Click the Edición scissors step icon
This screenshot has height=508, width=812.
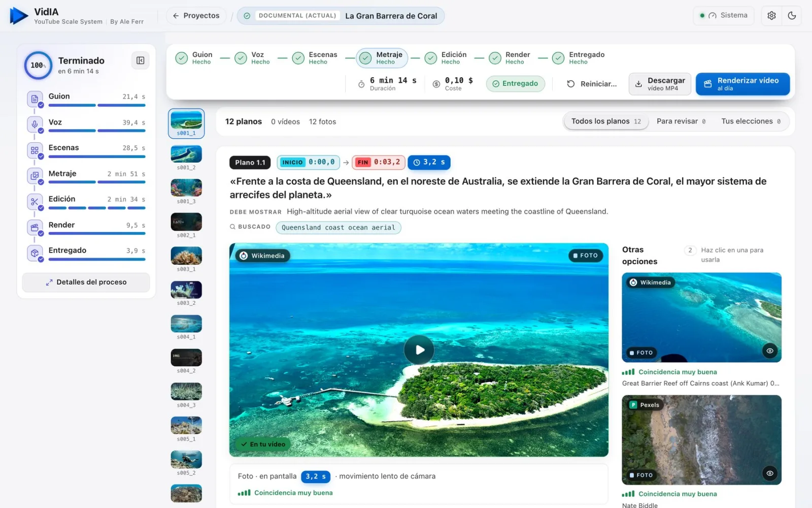tap(35, 202)
